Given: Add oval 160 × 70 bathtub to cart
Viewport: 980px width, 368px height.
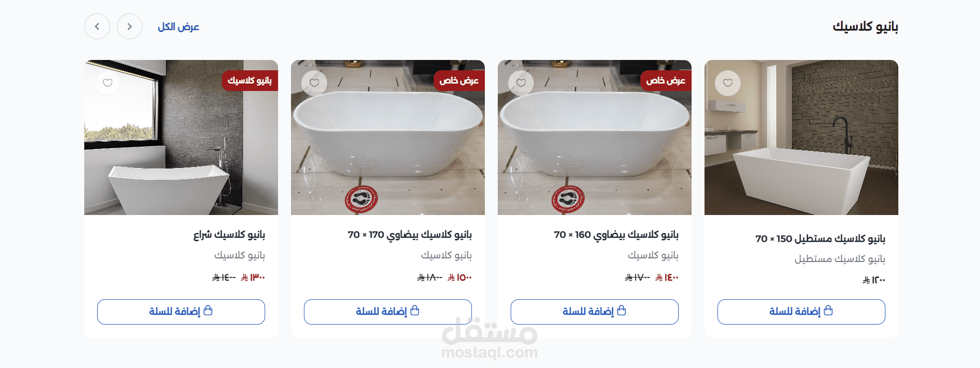Looking at the screenshot, I should pyautogui.click(x=594, y=312).
